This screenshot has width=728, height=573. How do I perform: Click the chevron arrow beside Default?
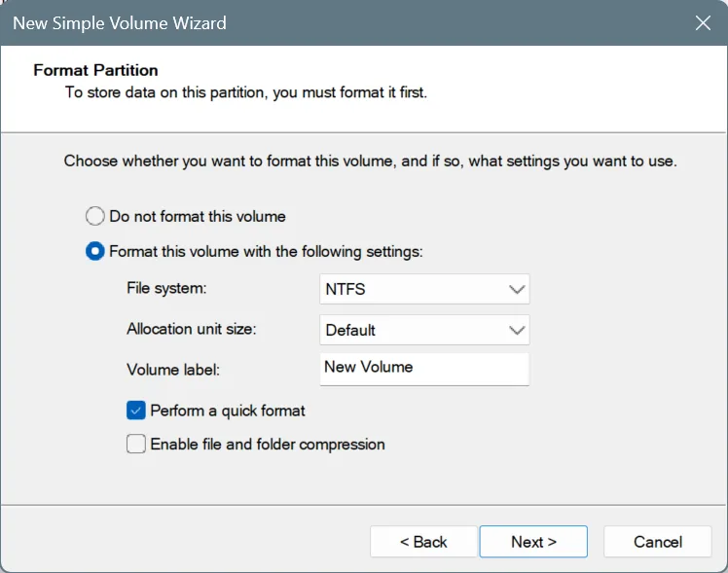point(516,331)
